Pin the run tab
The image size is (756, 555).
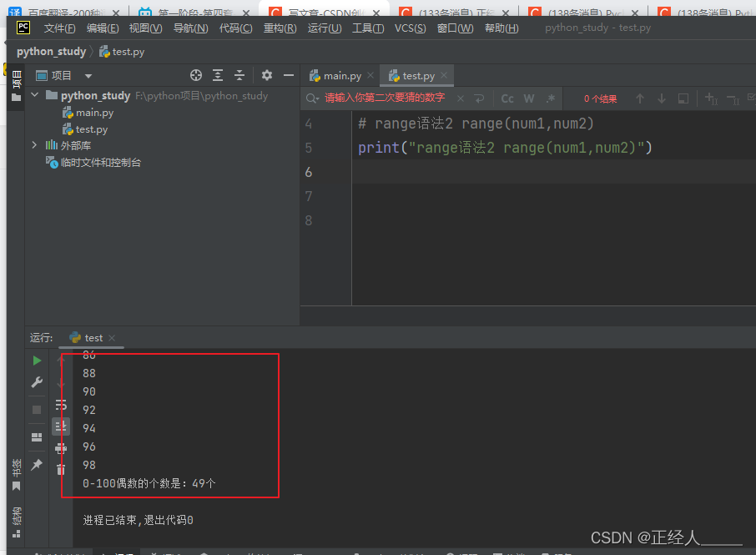(37, 464)
